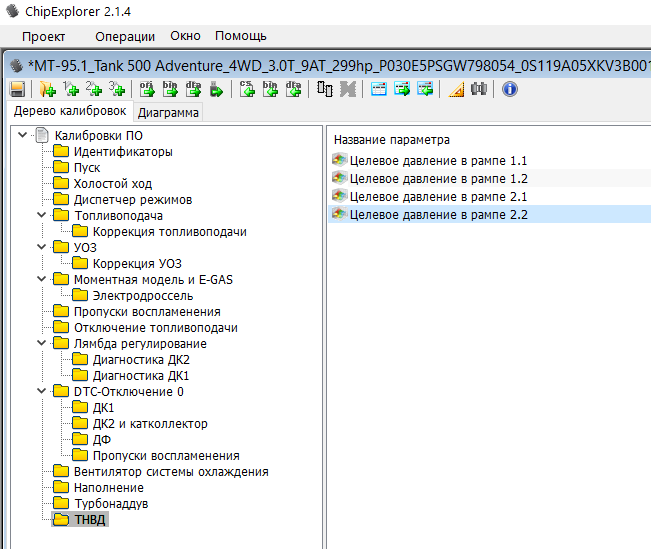Screen dimensions: 651x549
Task: Open the Проект menu
Action: pyautogui.click(x=43, y=36)
